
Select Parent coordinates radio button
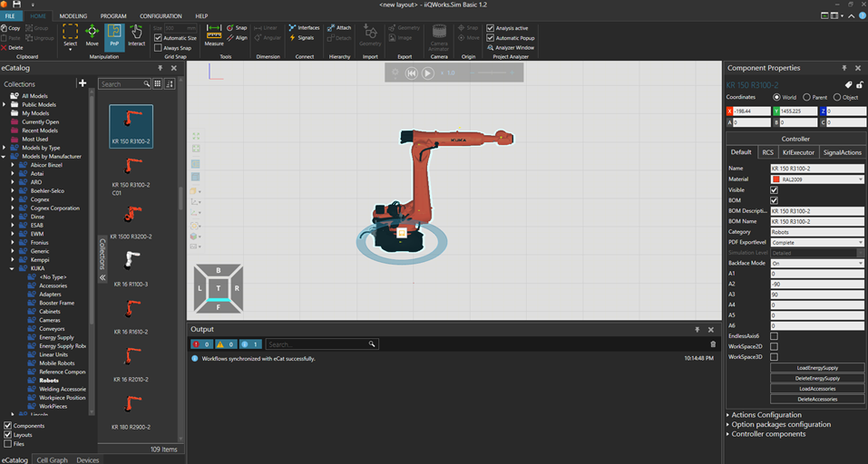806,97
